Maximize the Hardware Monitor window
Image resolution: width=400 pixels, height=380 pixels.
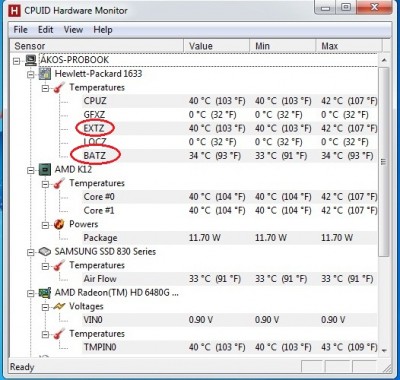pyautogui.click(x=347, y=7)
